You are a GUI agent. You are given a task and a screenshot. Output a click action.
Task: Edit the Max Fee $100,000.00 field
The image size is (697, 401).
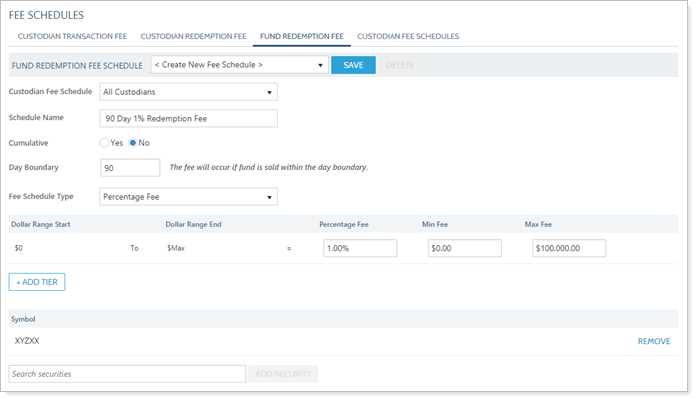(x=568, y=248)
